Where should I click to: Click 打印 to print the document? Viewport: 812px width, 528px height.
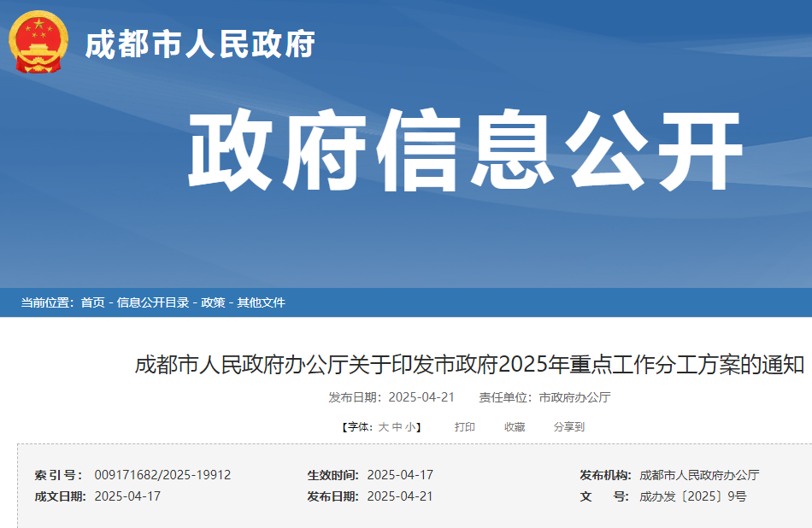click(464, 425)
